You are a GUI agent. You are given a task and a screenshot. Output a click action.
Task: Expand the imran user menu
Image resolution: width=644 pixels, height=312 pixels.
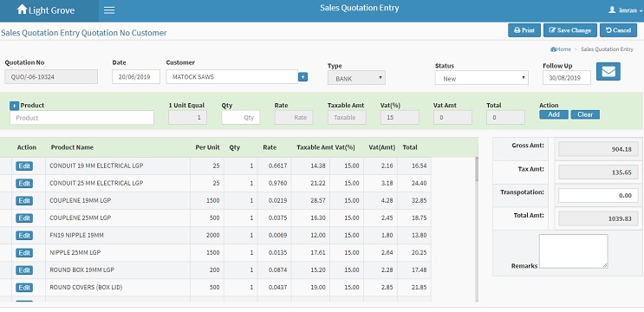pyautogui.click(x=626, y=10)
